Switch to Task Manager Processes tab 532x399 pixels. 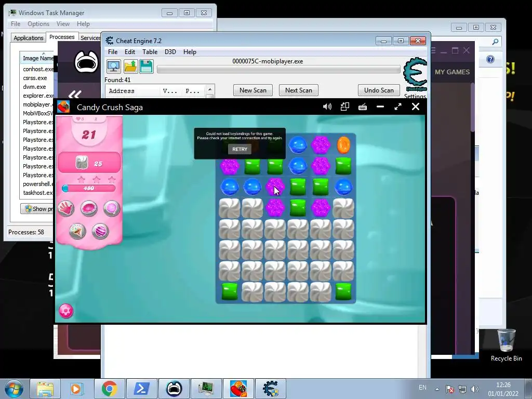click(x=62, y=37)
